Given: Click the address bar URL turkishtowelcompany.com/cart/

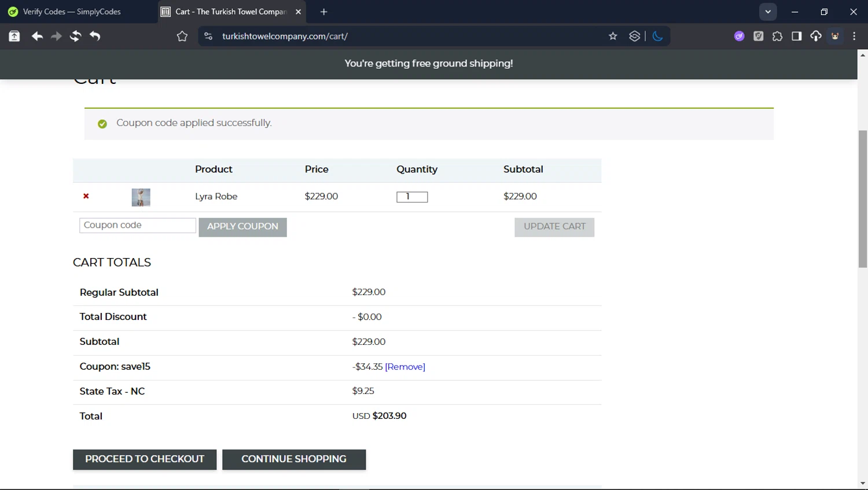Looking at the screenshot, I should click(285, 36).
